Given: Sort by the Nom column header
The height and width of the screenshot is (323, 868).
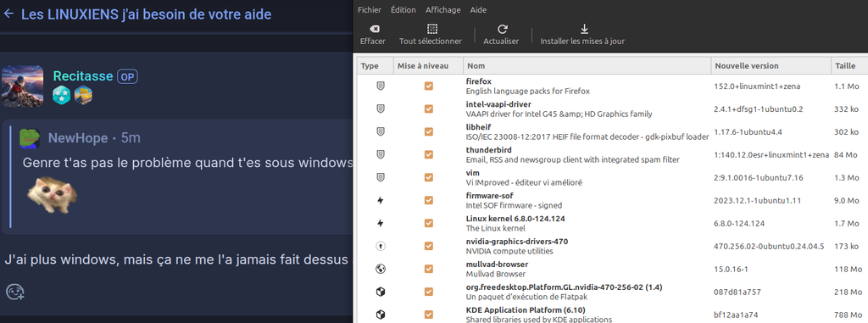Looking at the screenshot, I should pos(587,65).
